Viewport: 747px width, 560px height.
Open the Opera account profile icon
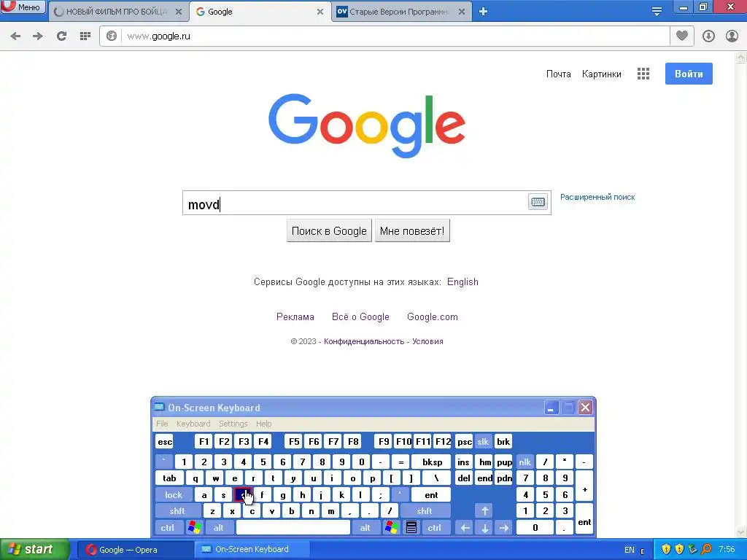coord(732,36)
